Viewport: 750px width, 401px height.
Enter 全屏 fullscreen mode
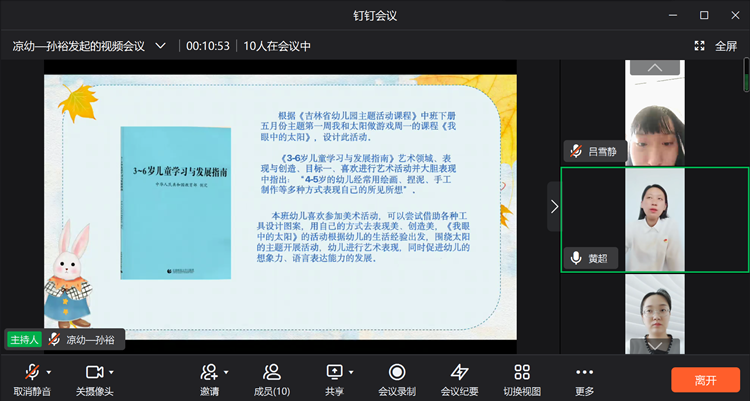726,46
